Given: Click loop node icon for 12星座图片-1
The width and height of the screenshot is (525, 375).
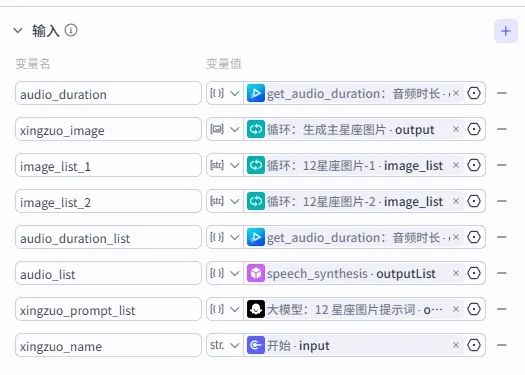Looking at the screenshot, I should [x=256, y=165].
